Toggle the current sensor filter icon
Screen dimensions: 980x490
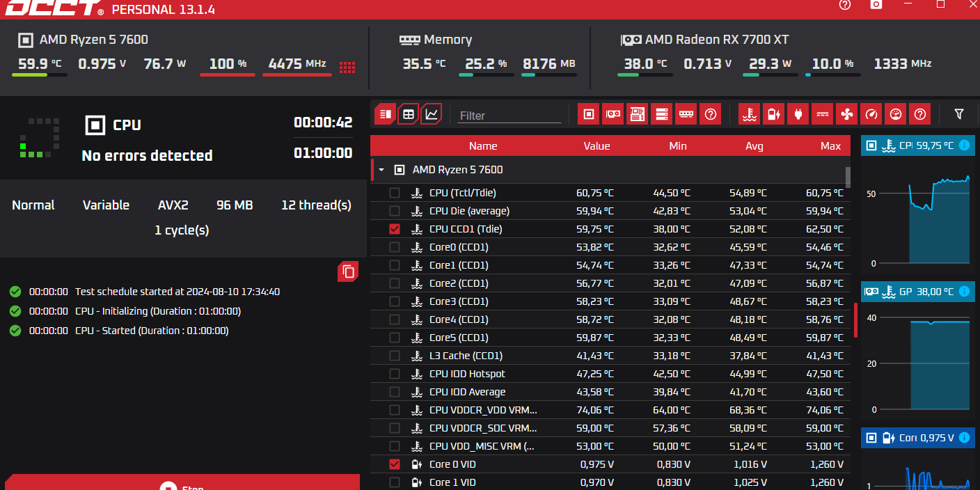click(x=823, y=114)
